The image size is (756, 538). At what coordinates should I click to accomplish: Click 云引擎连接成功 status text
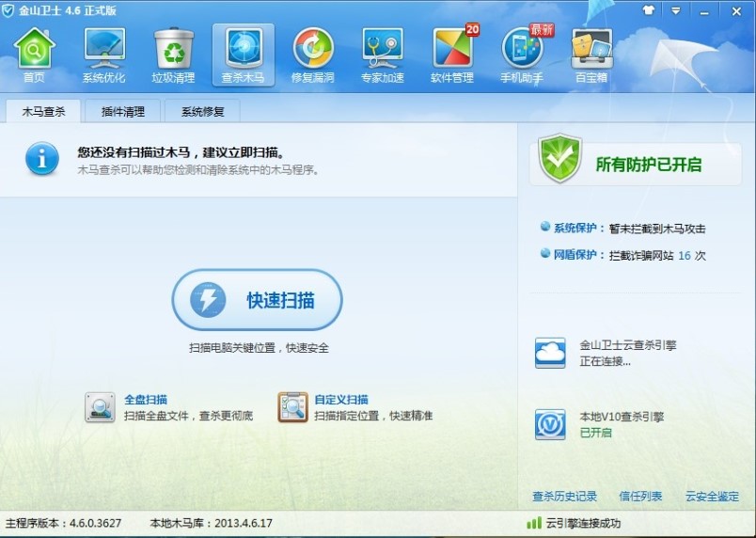pos(583,523)
